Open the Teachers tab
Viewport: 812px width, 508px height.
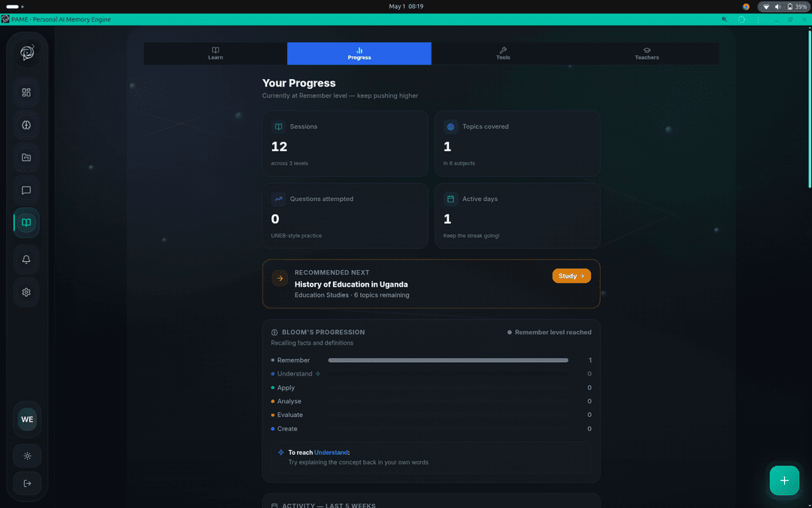647,53
